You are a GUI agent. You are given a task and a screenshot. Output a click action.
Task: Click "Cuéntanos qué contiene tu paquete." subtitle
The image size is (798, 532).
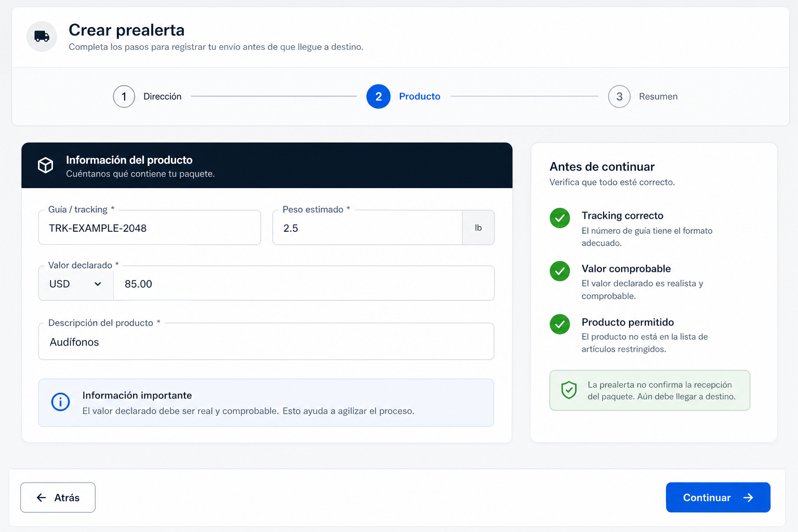click(x=140, y=174)
